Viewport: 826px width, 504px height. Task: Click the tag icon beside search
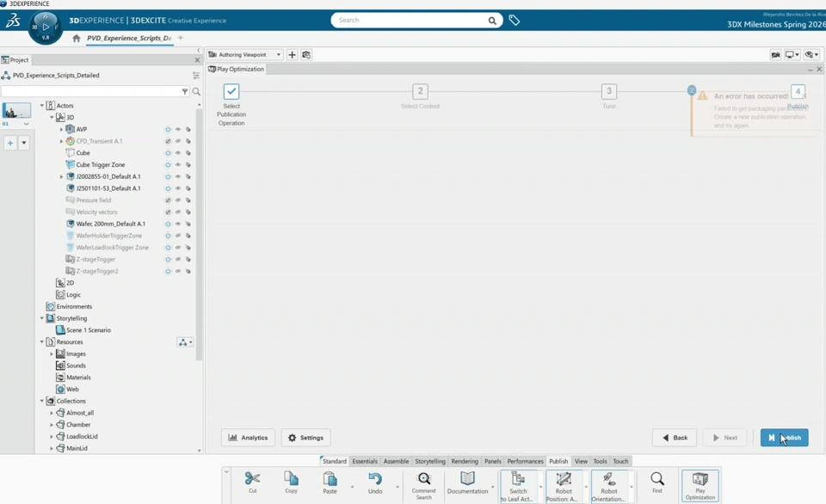point(515,20)
